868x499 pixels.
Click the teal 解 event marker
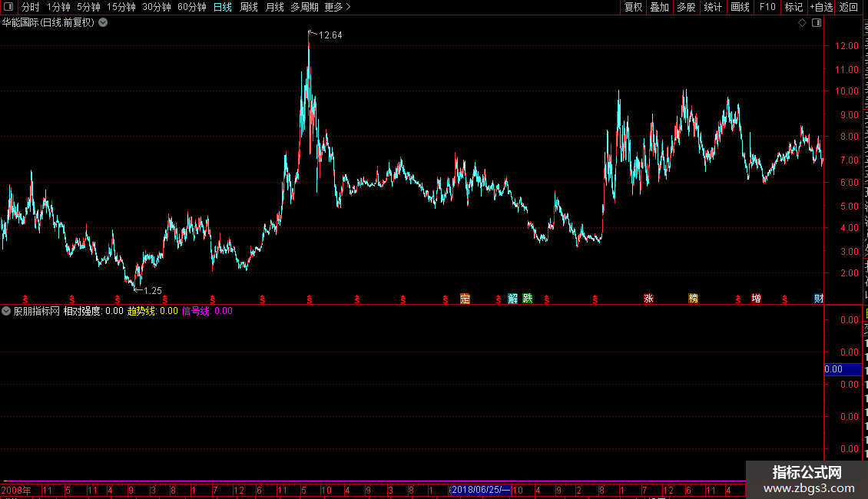512,299
